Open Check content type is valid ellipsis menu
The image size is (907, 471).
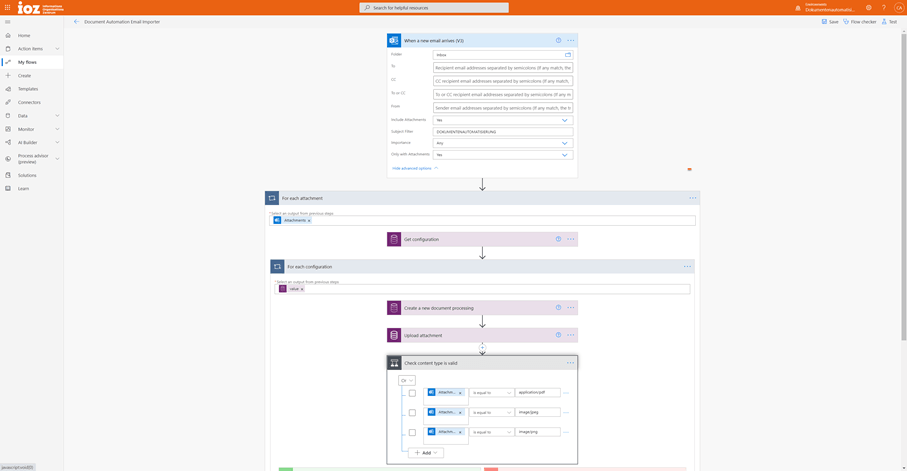570,363
